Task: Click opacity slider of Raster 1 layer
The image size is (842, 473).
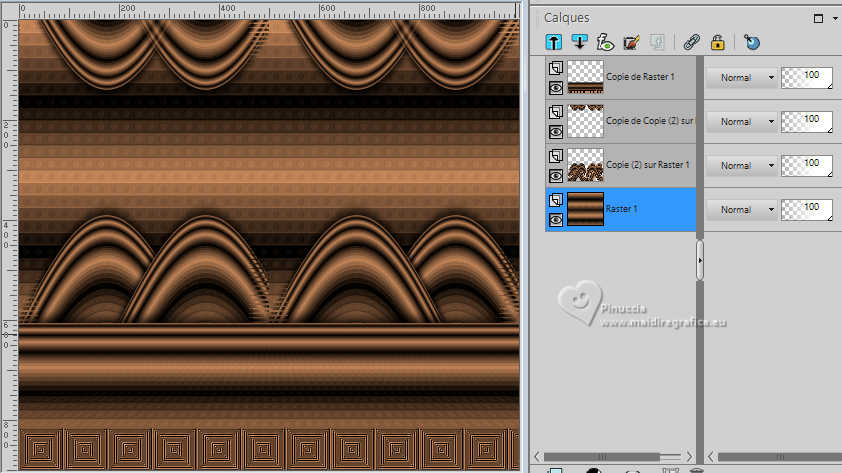Action: point(806,208)
